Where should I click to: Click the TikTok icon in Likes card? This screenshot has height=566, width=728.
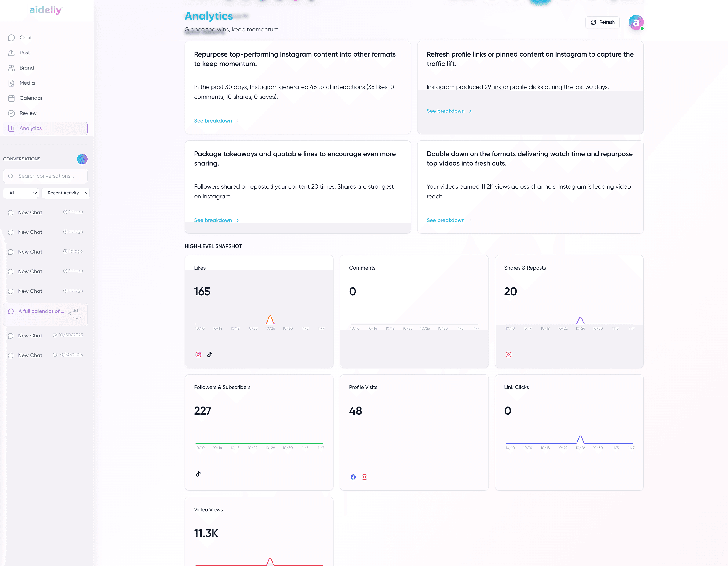pyautogui.click(x=209, y=355)
